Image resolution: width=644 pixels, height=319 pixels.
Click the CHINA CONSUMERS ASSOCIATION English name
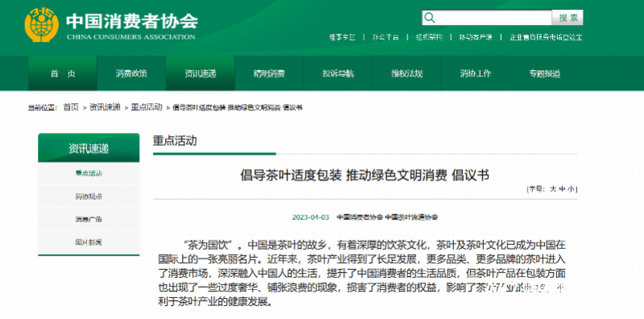pyautogui.click(x=130, y=37)
